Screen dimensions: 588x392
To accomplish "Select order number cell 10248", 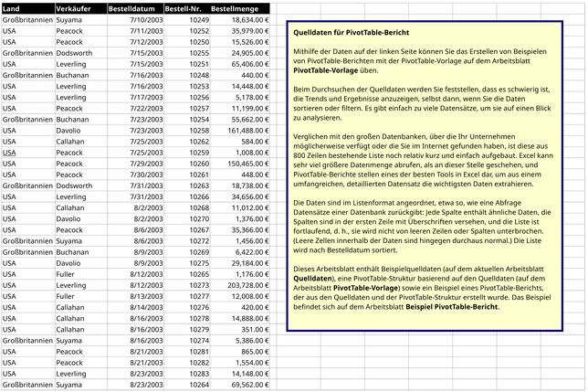I will [187, 75].
